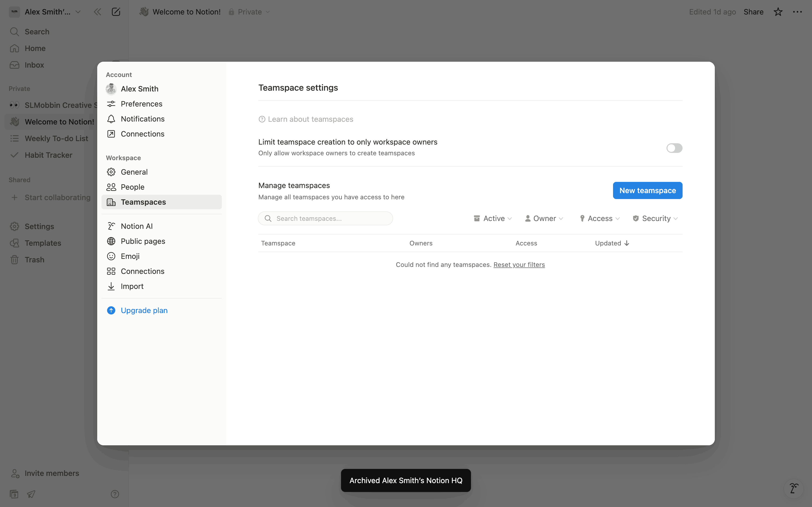This screenshot has height=507, width=812.
Task: Open the three-dots page menu
Action: 797,12
